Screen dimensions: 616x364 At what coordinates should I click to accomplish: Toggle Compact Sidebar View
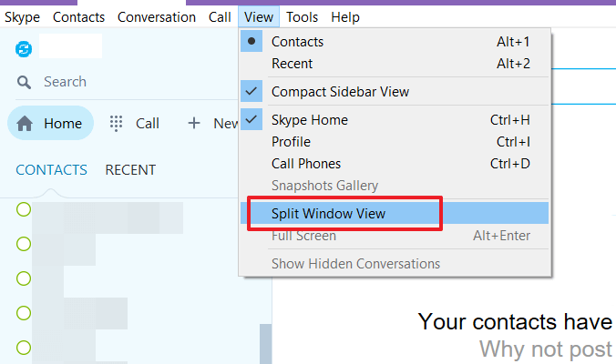tap(395, 92)
